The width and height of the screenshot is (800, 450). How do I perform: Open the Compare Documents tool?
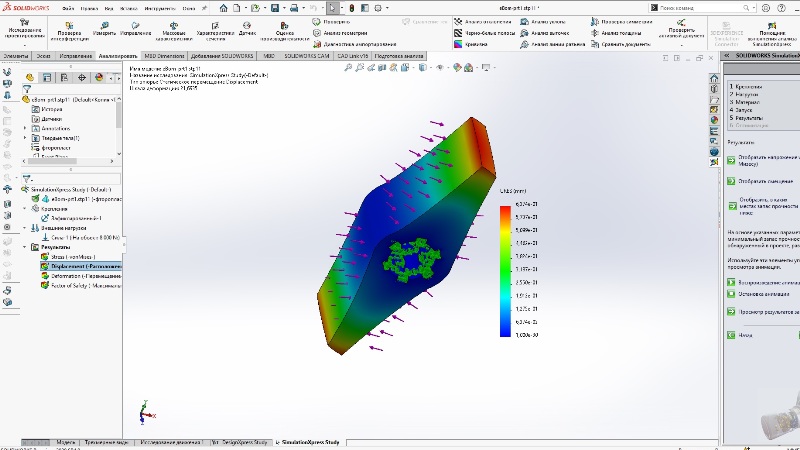(x=597, y=44)
